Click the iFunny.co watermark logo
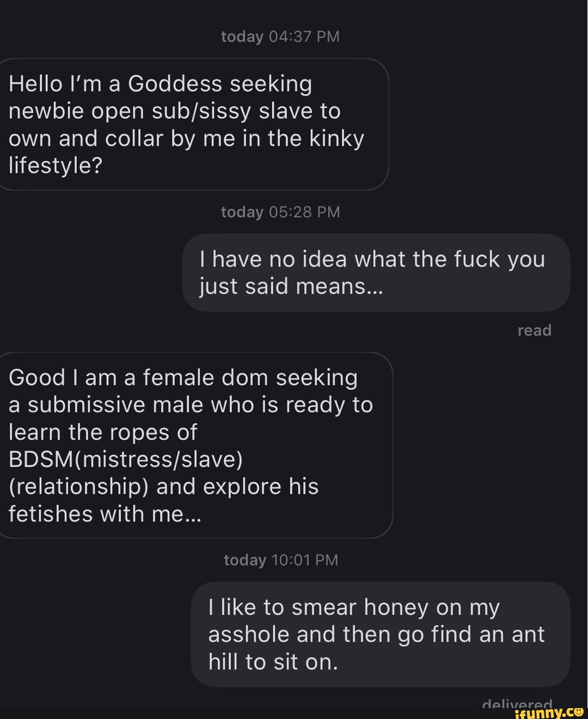The width and height of the screenshot is (588, 719). pyautogui.click(x=549, y=711)
